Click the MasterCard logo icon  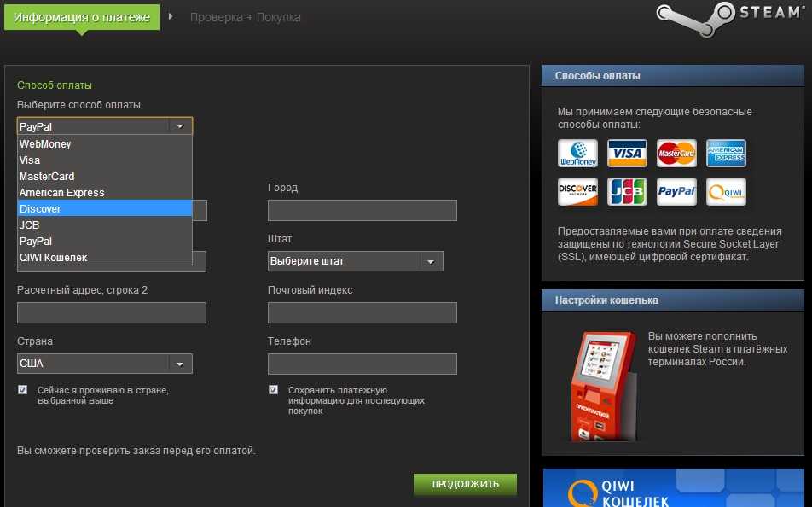(676, 153)
